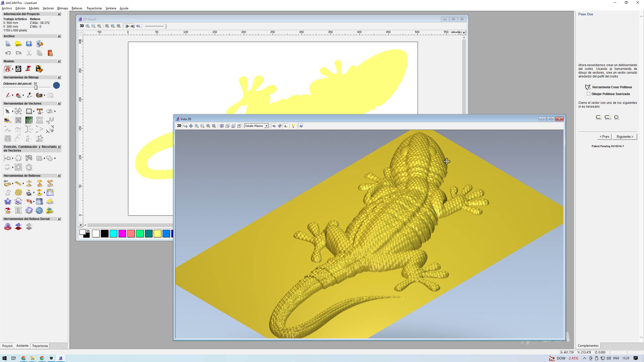Select isometric view cube icon
644x362 pixels.
[222, 126]
